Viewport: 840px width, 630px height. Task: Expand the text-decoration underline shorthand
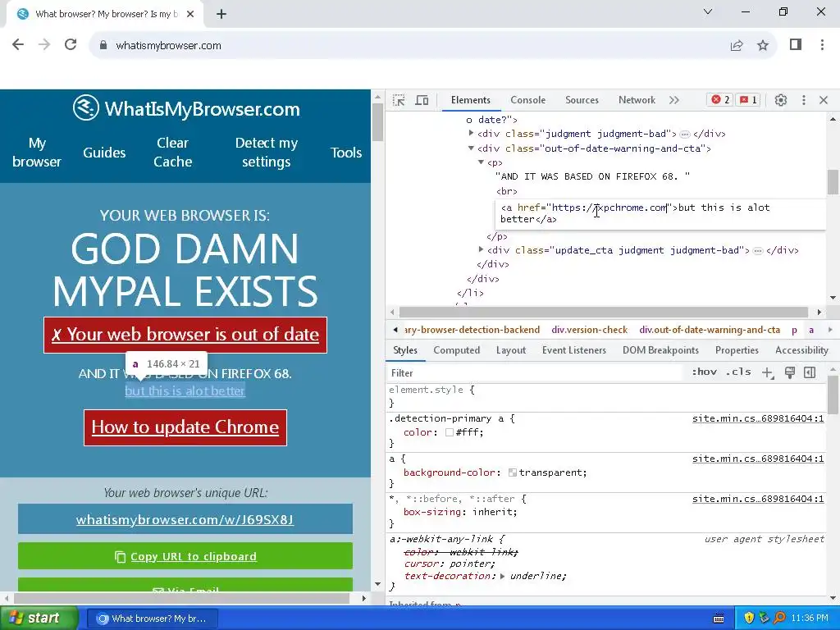(503, 577)
